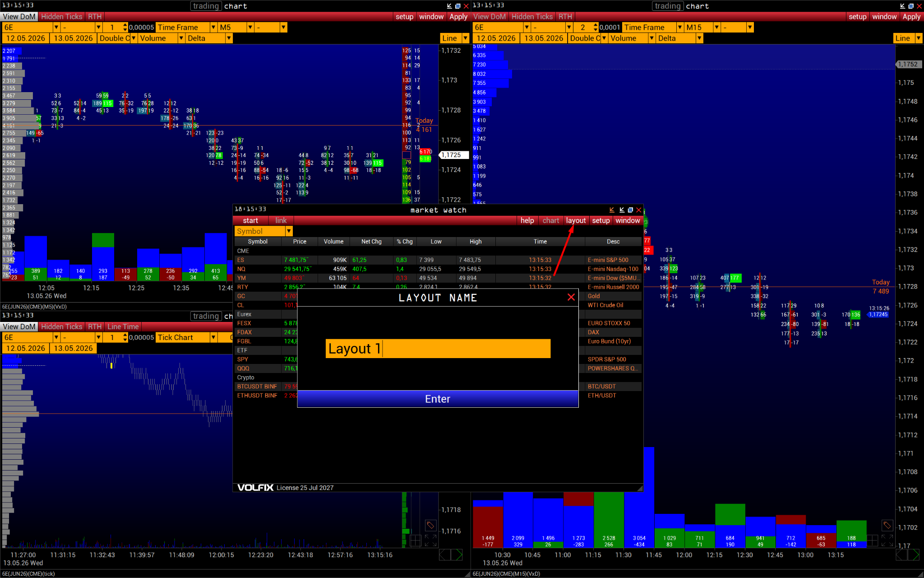
Task: Click the 1,1752 price marker on the M15 chart axis
Action: click(908, 64)
